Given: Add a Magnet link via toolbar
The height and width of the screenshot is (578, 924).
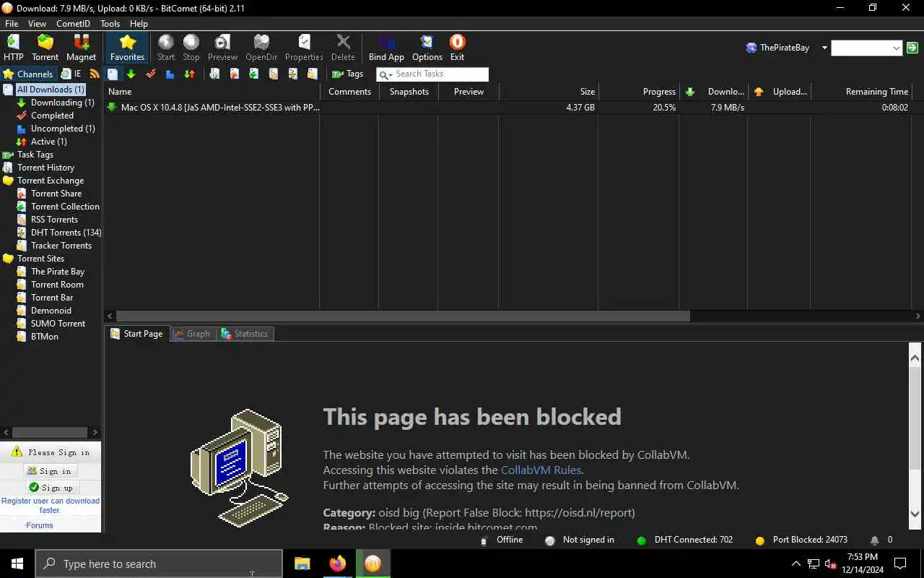Looking at the screenshot, I should pyautogui.click(x=81, y=48).
